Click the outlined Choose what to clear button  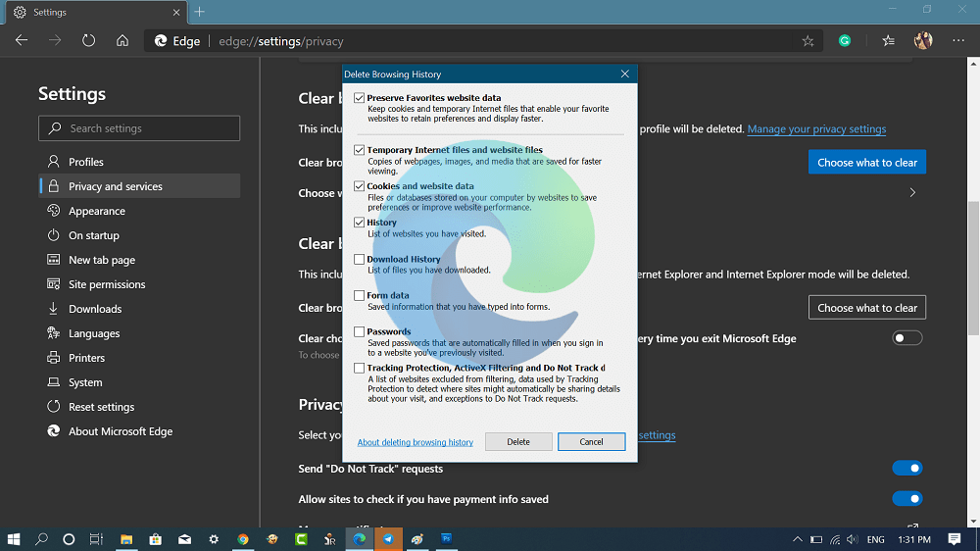click(x=867, y=308)
